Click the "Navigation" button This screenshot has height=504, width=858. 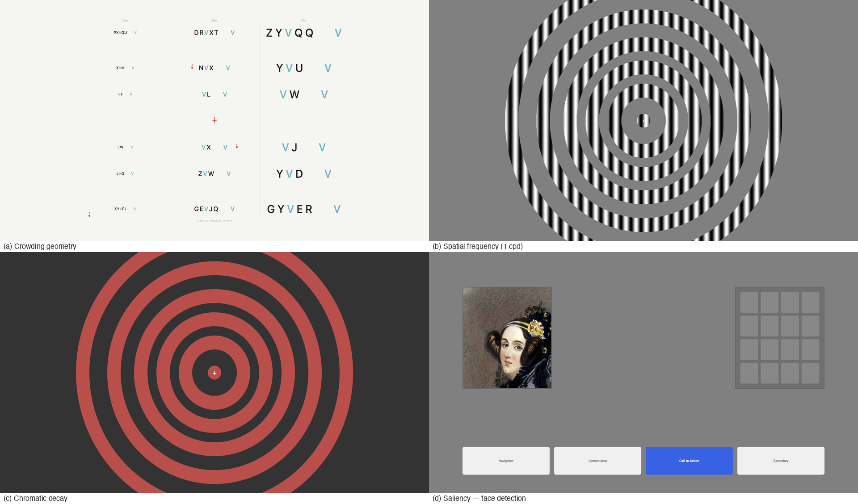[506, 461]
